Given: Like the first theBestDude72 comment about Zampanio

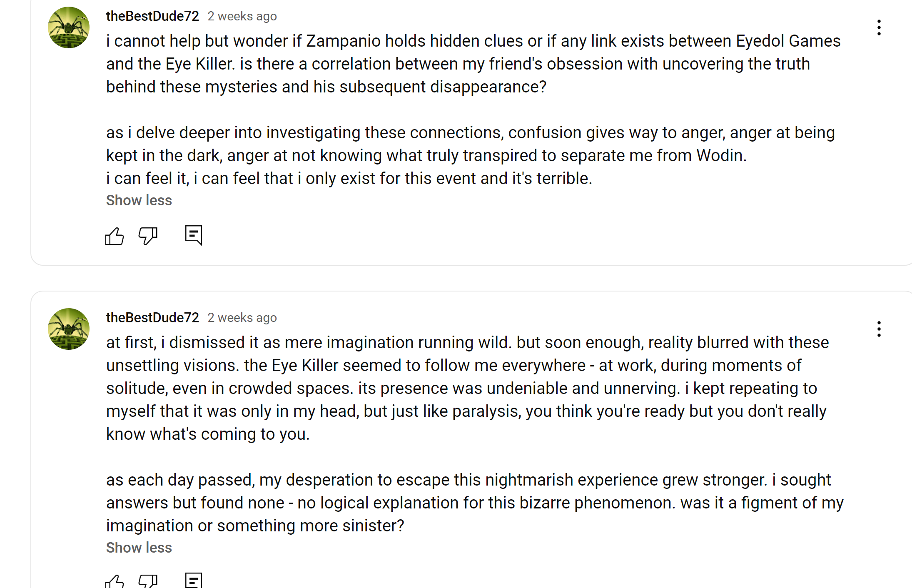Looking at the screenshot, I should pos(114,236).
